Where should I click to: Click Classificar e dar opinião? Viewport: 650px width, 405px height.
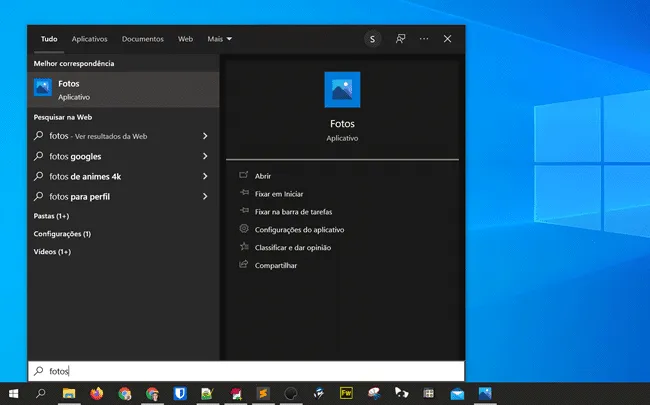click(x=293, y=247)
